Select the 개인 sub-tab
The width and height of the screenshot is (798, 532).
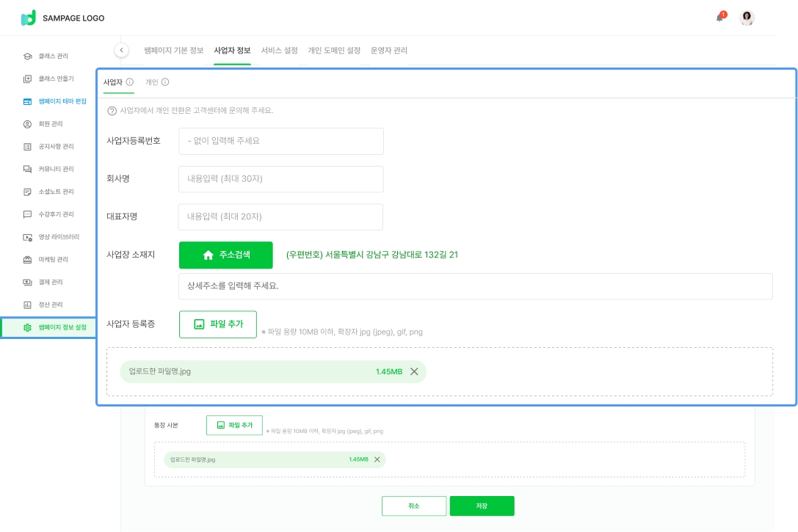tap(151, 82)
